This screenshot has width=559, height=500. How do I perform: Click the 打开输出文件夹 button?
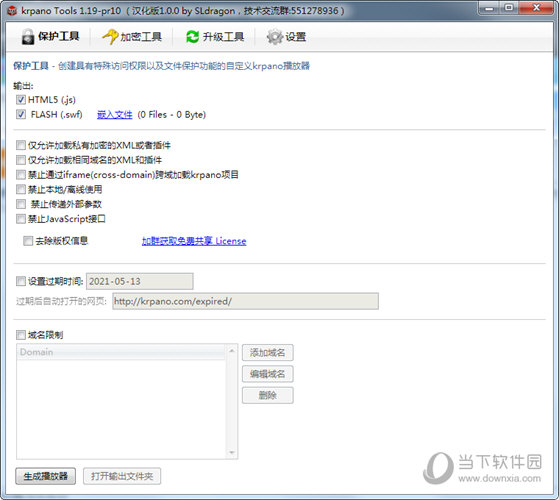tap(122, 476)
